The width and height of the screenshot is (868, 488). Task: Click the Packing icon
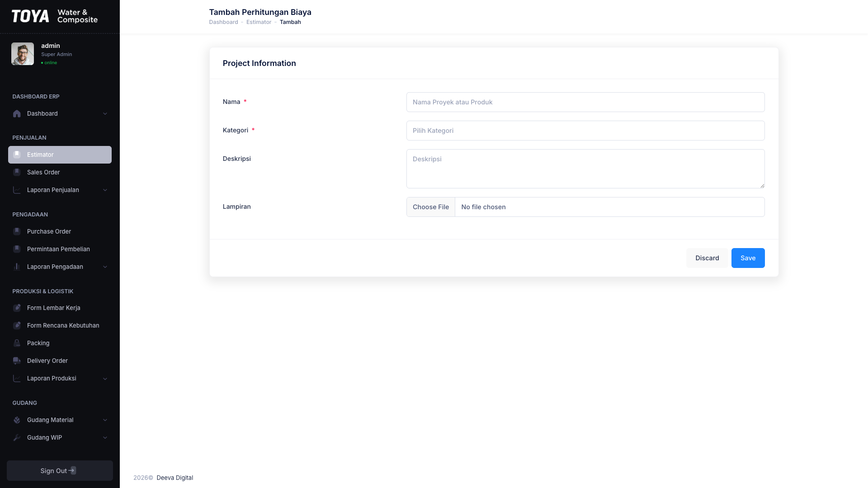[x=17, y=343]
